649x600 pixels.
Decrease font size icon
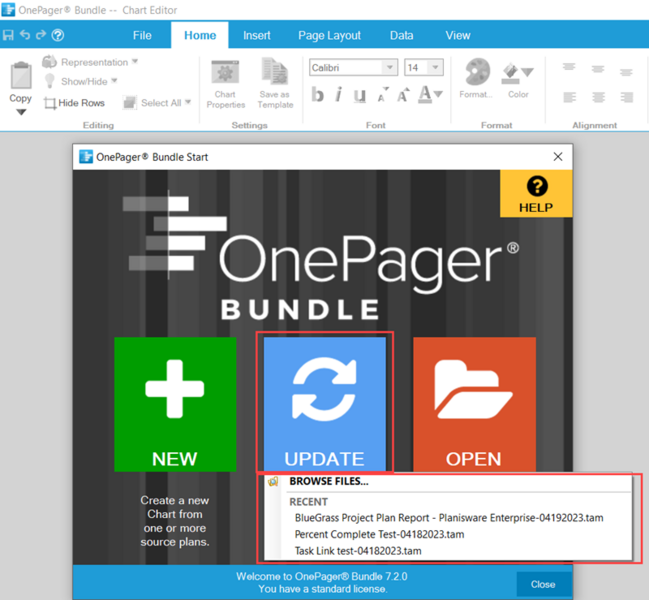(x=382, y=95)
